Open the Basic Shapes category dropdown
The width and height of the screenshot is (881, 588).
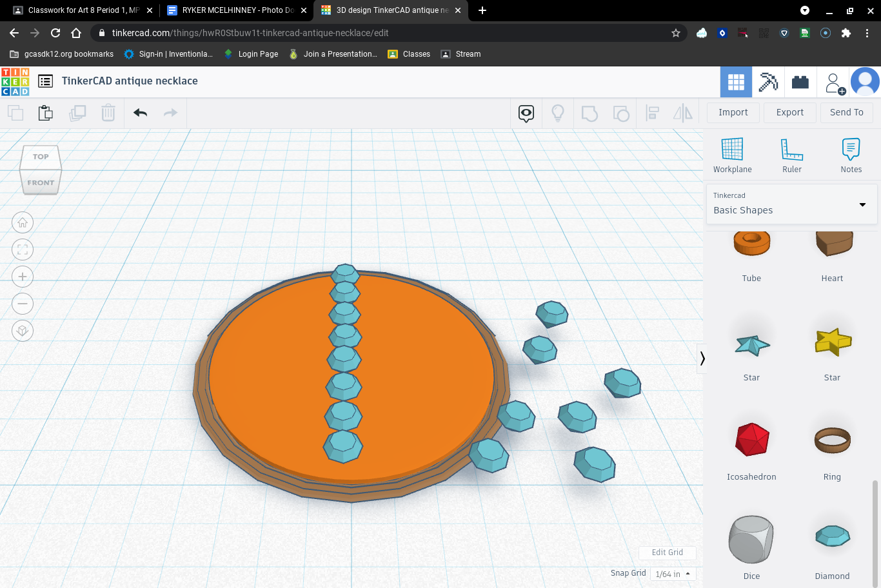coord(792,204)
